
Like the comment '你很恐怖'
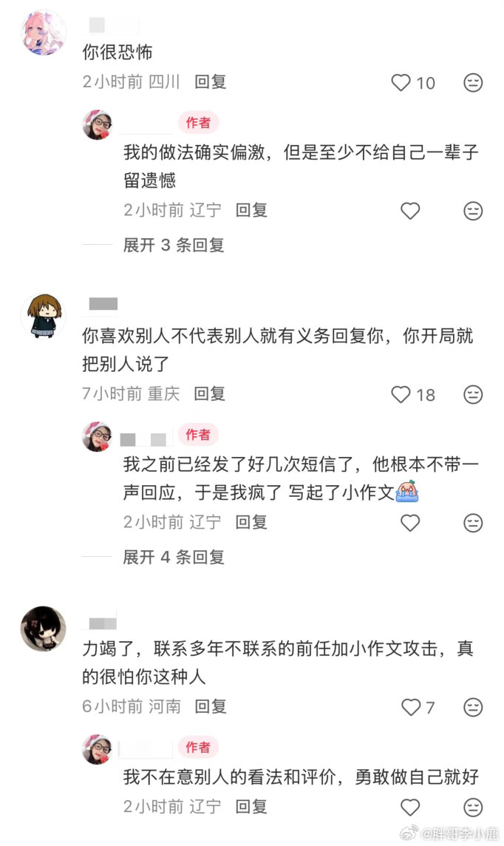tap(401, 83)
